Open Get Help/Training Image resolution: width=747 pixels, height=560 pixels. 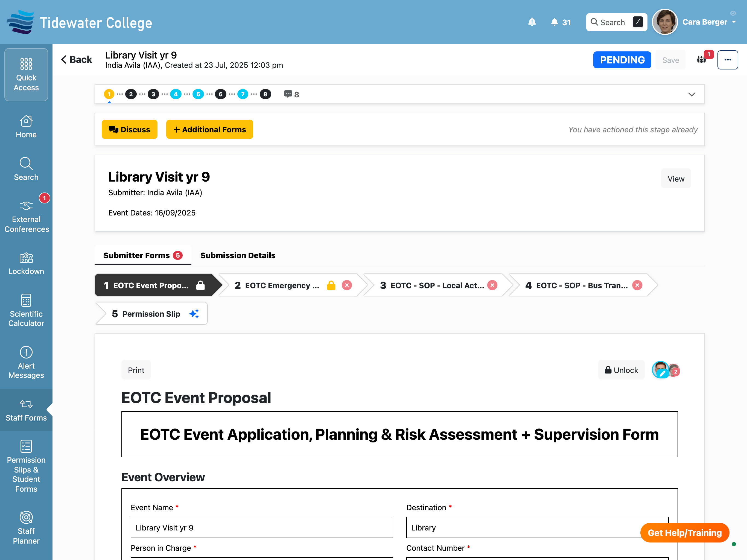click(x=685, y=533)
